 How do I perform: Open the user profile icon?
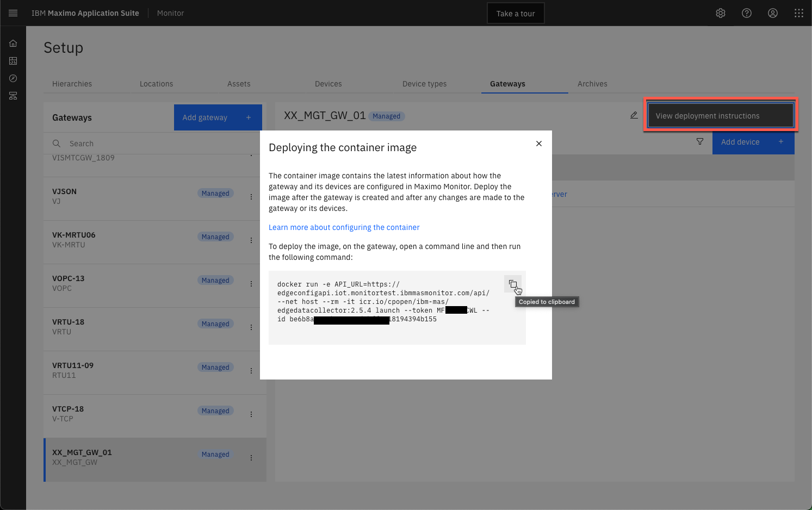(773, 13)
